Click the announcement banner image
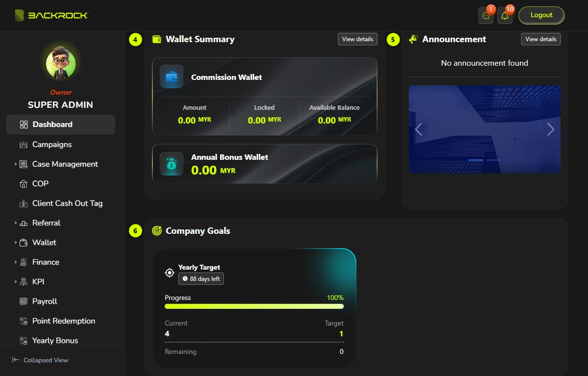The width and height of the screenshot is (588, 376). [x=485, y=129]
